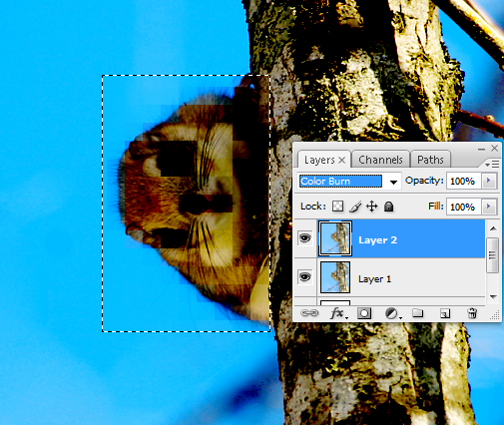
Task: Open the Color Burn blend mode dropdown
Action: [x=393, y=182]
